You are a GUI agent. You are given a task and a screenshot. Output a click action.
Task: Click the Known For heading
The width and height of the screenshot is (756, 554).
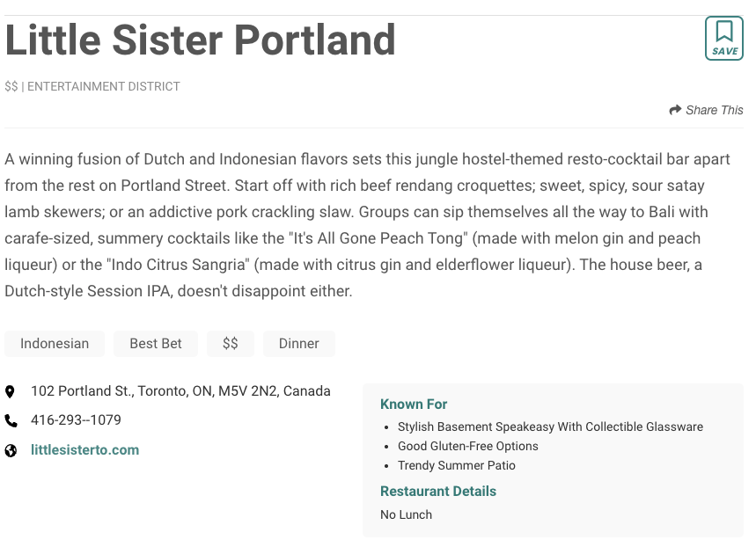[x=414, y=405]
